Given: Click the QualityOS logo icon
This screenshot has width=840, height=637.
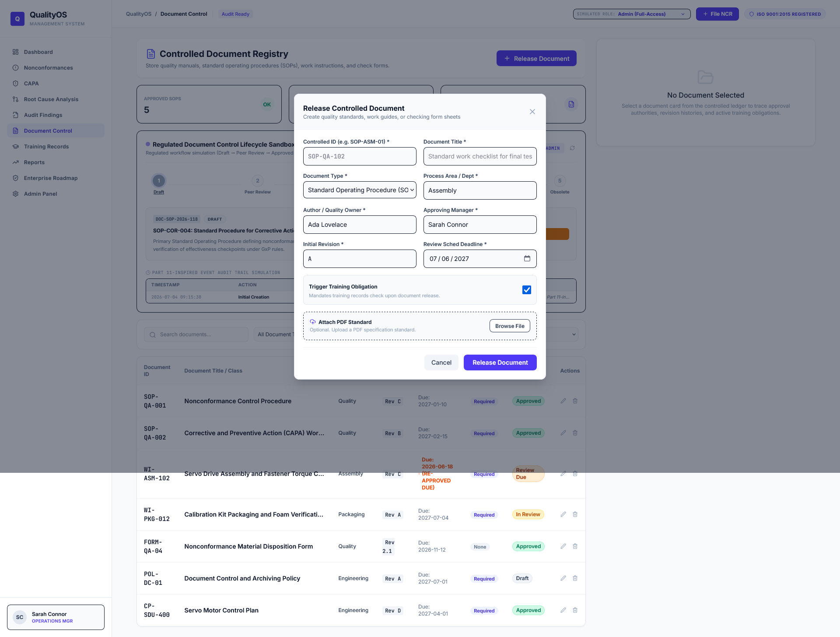Looking at the screenshot, I should point(17,19).
